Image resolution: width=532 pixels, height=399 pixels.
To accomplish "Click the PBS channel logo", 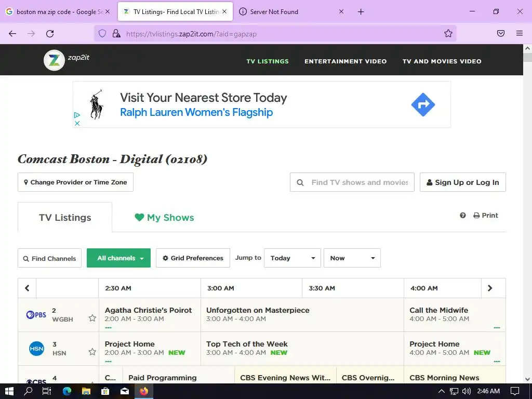I will point(36,315).
